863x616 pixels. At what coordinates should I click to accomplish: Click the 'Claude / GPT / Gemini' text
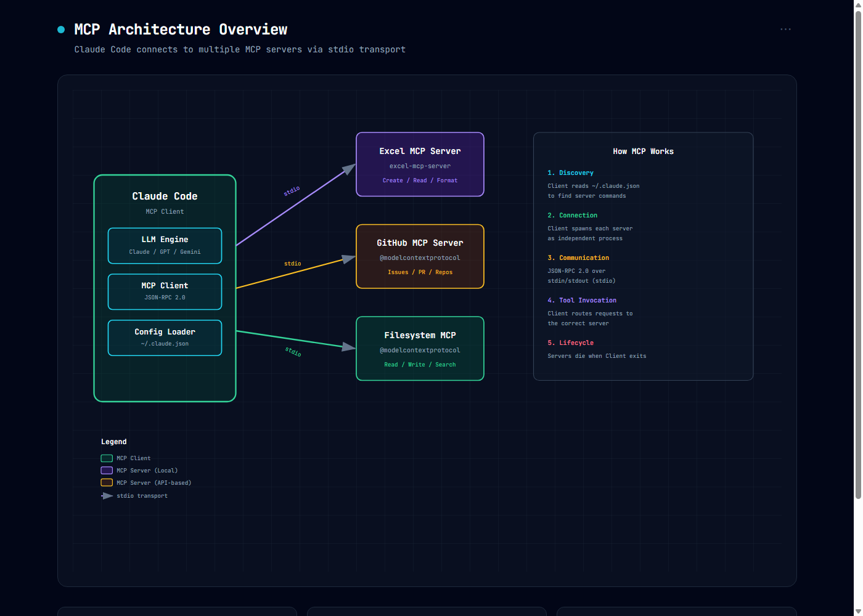click(x=165, y=252)
